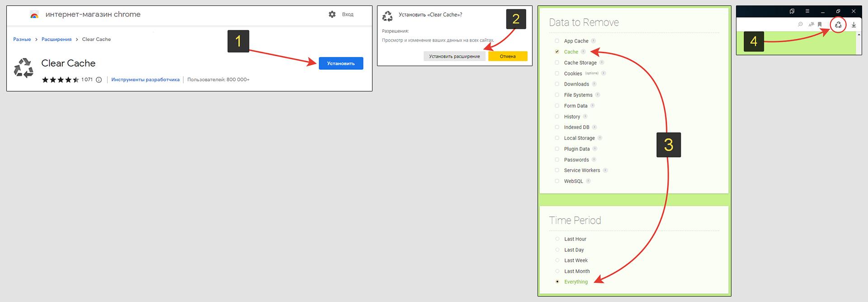868x302 pixels.
Task: Enable the Indexed DB checkbox
Action: point(557,127)
